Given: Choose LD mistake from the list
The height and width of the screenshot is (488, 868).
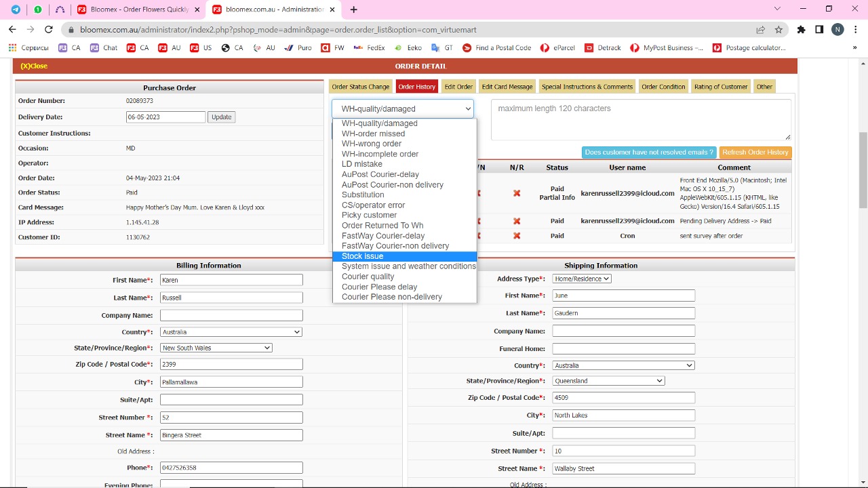Looking at the screenshot, I should point(405,164).
